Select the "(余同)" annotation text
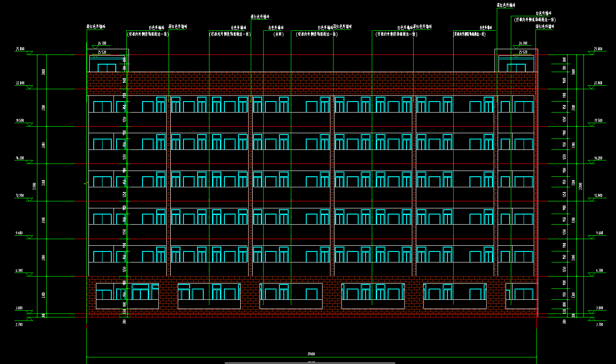Screen dimensions: 616x364 278,34
